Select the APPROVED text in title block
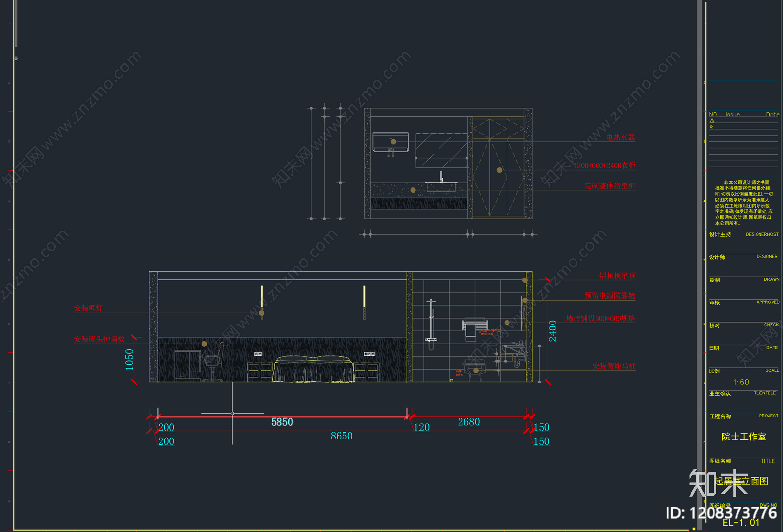 [768, 302]
